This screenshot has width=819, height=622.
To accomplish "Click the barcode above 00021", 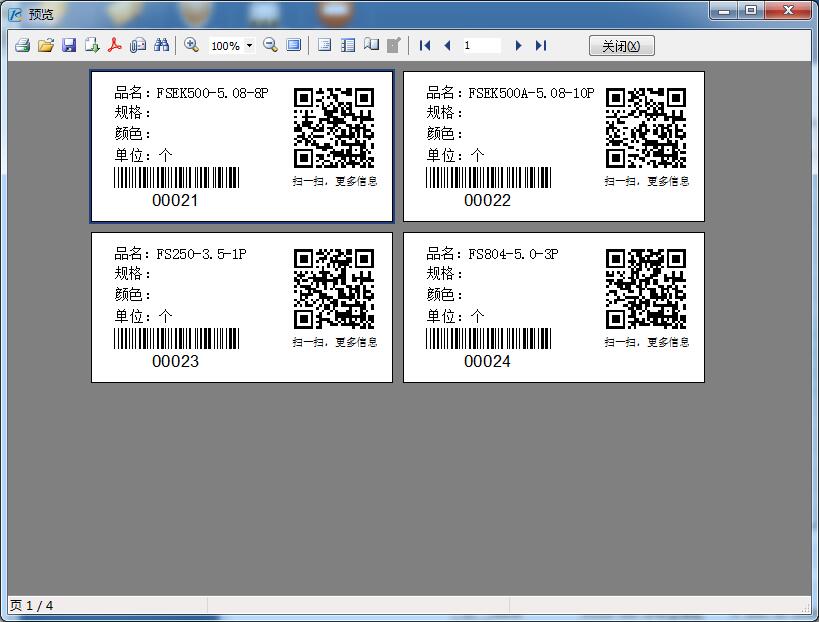I will click(x=177, y=178).
